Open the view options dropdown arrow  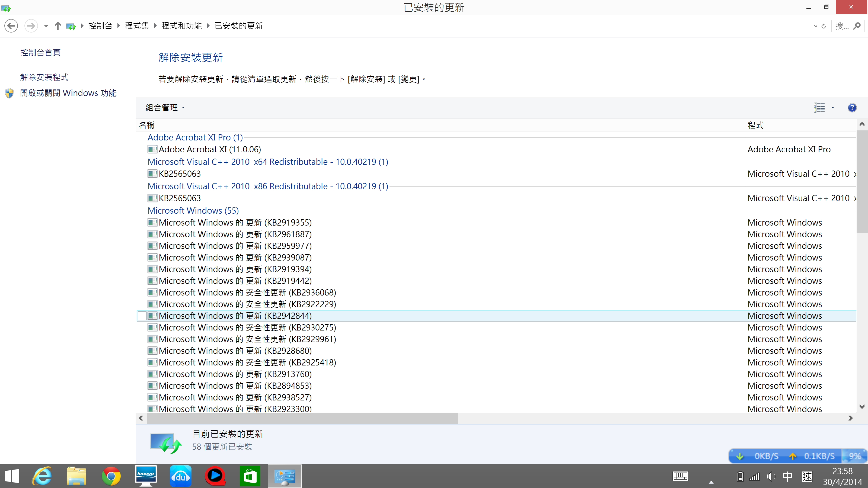833,108
